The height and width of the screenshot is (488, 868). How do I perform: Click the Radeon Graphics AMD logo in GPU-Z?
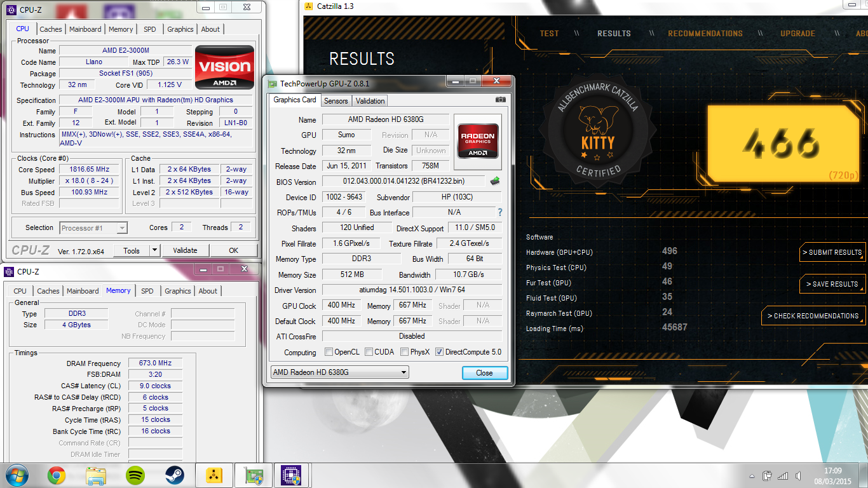tap(478, 140)
